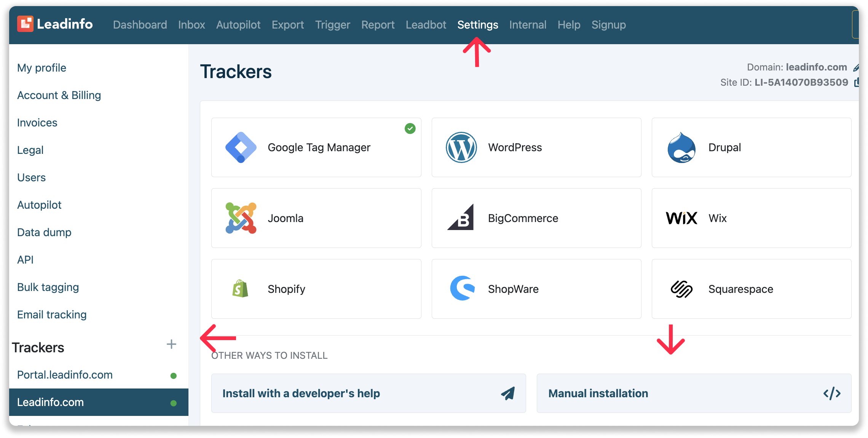This screenshot has width=868, height=438.
Task: Open My profile settings
Action: pyautogui.click(x=41, y=68)
